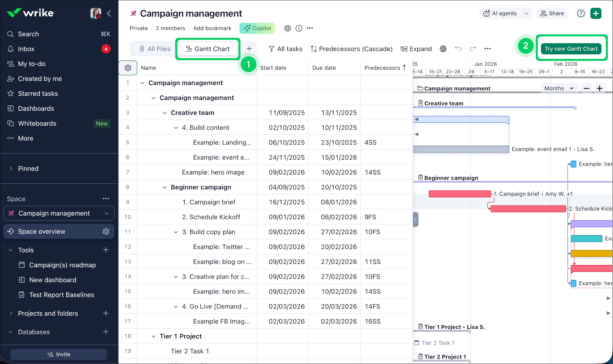This screenshot has width=613, height=364.
Task: Collapse 4. Go Live subtasks
Action: 176,307
